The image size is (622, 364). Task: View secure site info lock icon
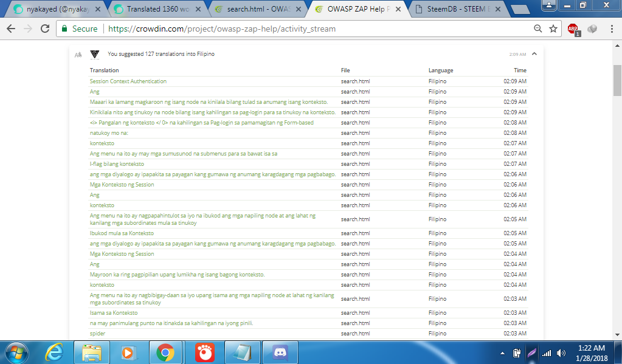click(64, 29)
